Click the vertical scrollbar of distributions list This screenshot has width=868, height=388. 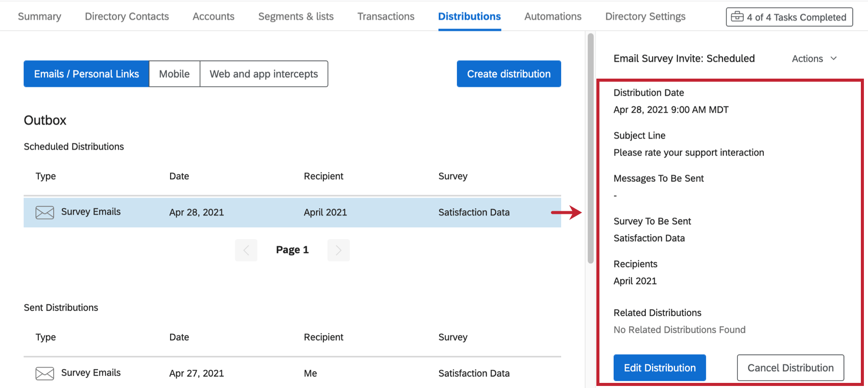click(591, 148)
